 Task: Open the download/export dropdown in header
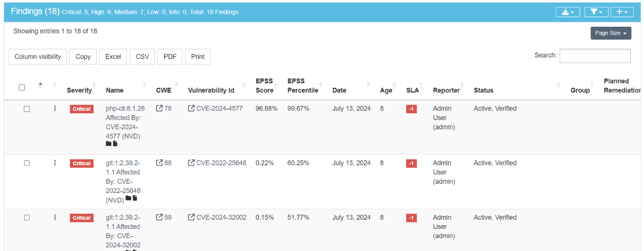pos(568,12)
